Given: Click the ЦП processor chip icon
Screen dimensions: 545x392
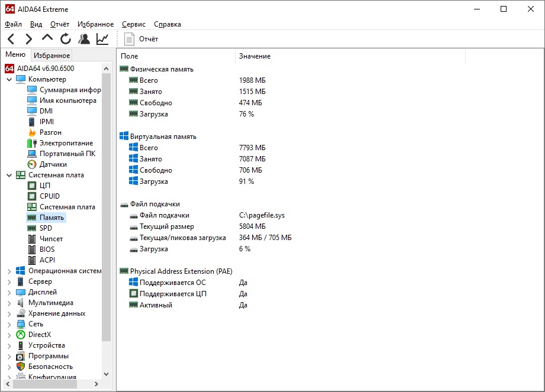Looking at the screenshot, I should coord(31,186).
